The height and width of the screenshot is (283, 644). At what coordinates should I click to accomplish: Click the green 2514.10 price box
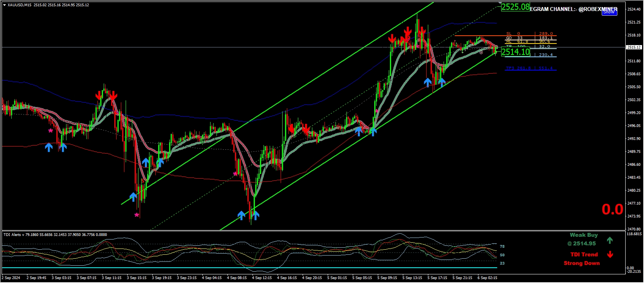click(516, 52)
